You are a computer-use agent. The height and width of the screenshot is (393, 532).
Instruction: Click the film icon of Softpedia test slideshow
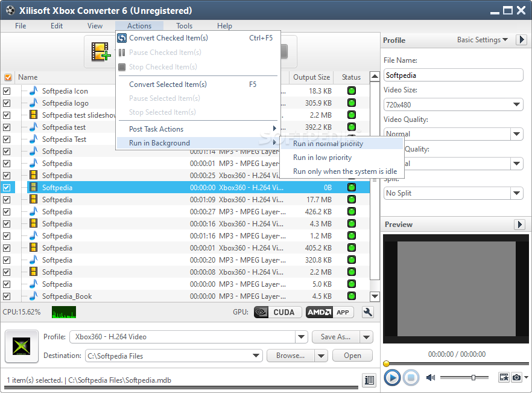tap(34, 115)
